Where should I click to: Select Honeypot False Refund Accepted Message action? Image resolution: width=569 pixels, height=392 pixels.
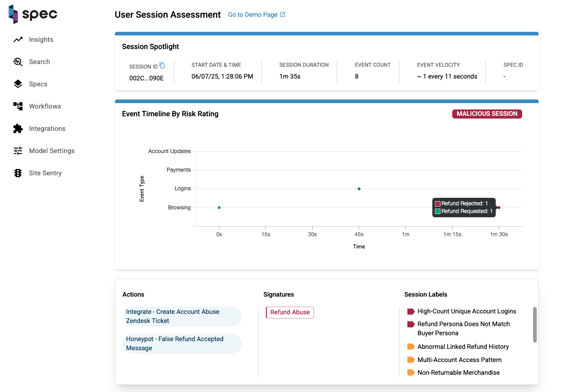pos(182,343)
